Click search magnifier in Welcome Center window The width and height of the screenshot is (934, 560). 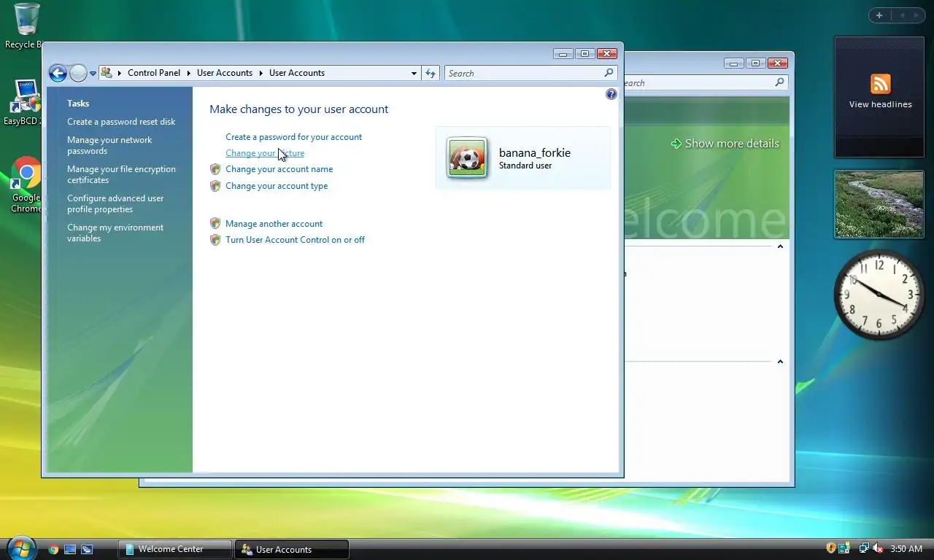(779, 83)
